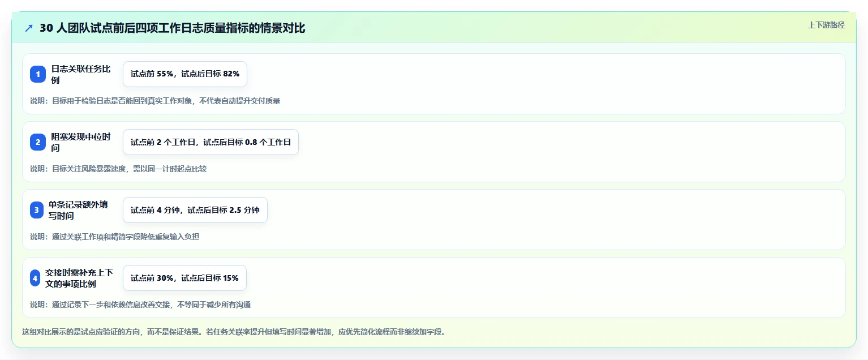Click the 试点前 30%，试点后目标 15% pill
This screenshot has width=868, height=360.
[x=184, y=278]
